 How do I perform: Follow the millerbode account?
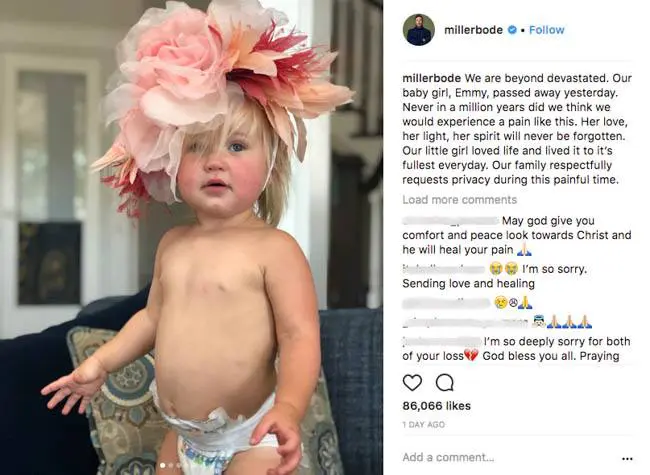[x=546, y=30]
